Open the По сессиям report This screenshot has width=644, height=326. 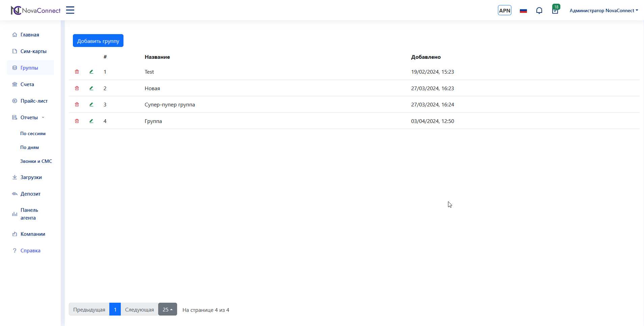[33, 133]
